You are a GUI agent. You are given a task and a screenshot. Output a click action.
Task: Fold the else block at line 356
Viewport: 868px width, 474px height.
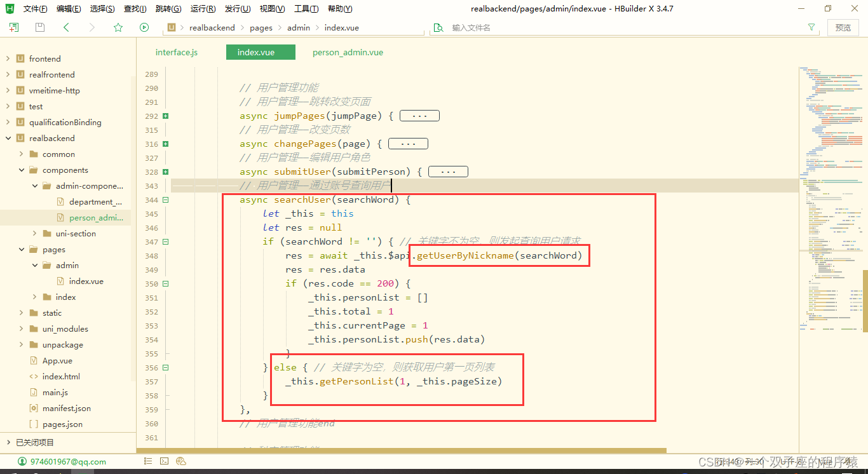165,368
